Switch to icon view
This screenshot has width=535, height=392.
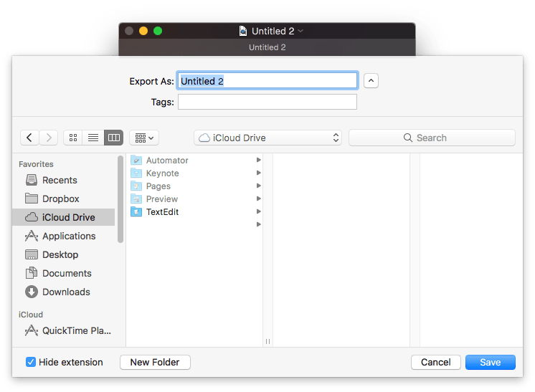pos(73,138)
